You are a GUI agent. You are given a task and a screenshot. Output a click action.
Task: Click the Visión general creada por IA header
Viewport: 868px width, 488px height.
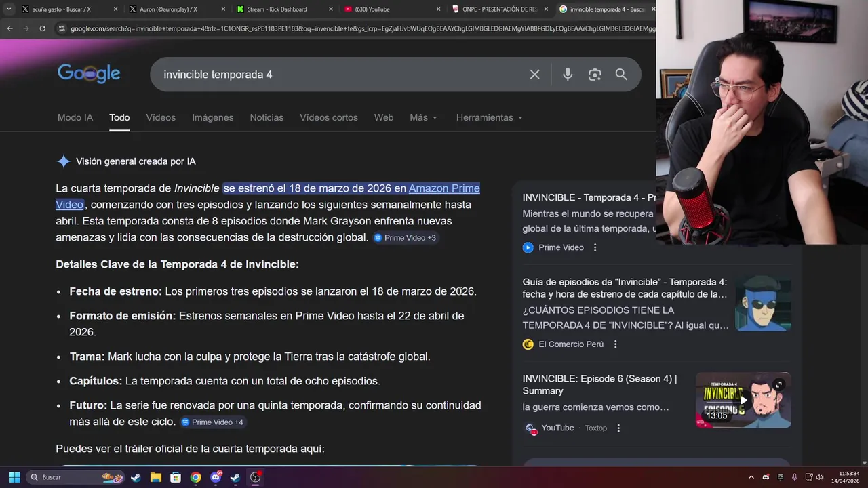[x=136, y=161]
